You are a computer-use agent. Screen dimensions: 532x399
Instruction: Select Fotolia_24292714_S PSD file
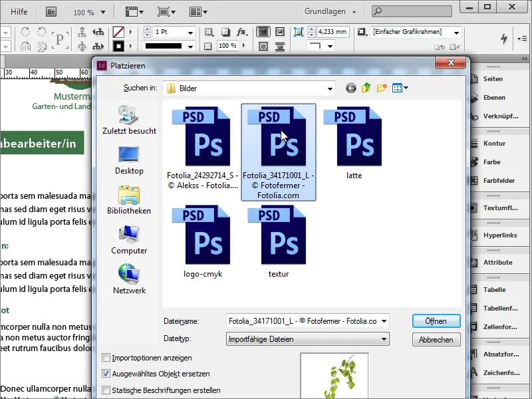(x=203, y=148)
